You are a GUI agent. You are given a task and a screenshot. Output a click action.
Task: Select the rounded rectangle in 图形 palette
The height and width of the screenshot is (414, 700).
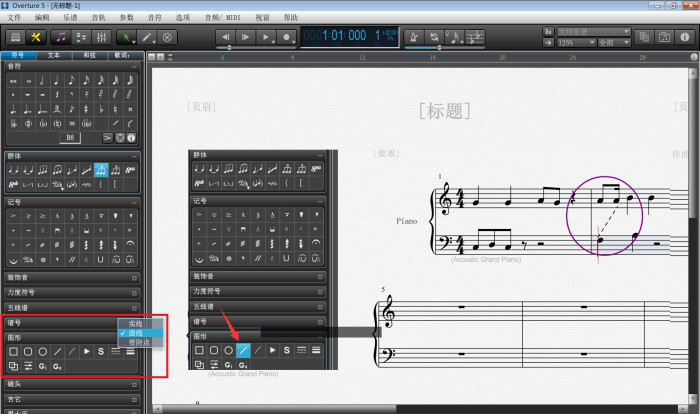(x=28, y=351)
